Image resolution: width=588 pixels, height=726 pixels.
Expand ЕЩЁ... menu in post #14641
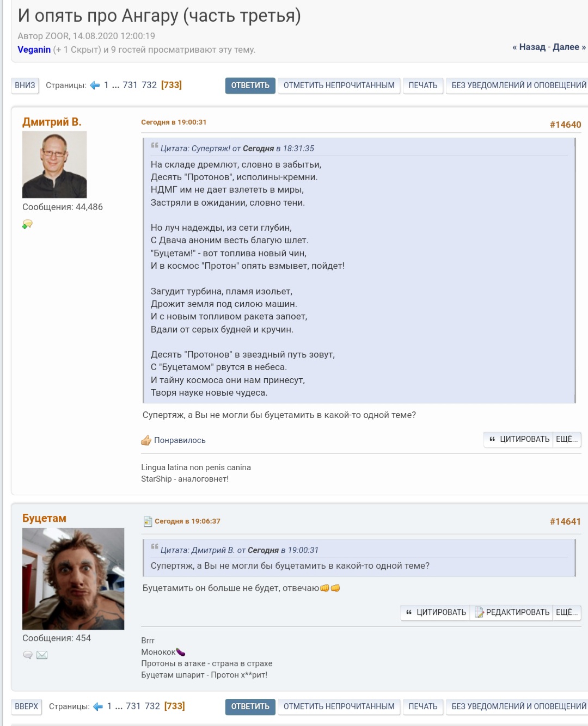pos(567,612)
